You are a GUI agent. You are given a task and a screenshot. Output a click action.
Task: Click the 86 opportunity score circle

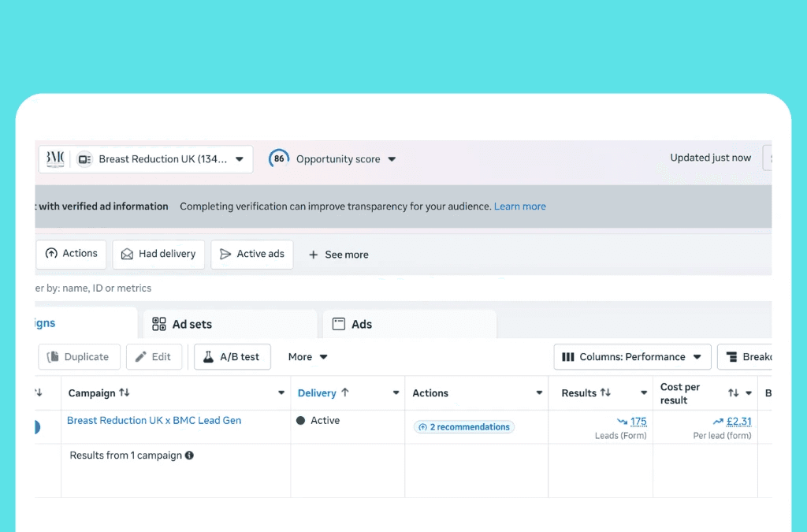(x=279, y=158)
